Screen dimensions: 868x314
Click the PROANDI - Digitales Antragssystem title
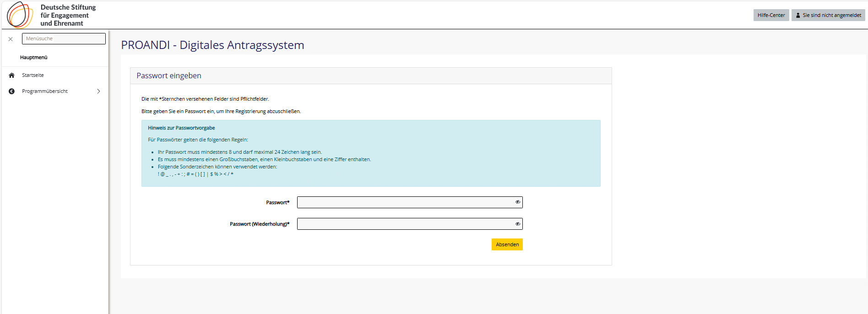click(212, 45)
